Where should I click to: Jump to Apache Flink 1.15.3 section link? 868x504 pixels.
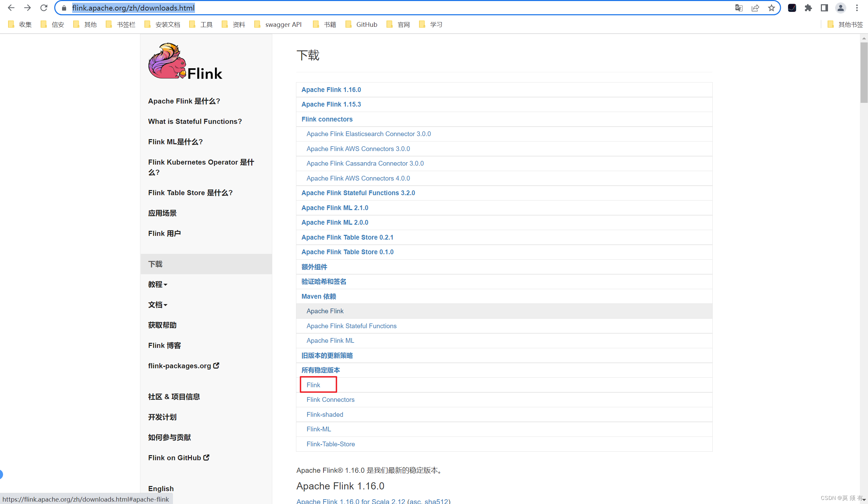[331, 104]
